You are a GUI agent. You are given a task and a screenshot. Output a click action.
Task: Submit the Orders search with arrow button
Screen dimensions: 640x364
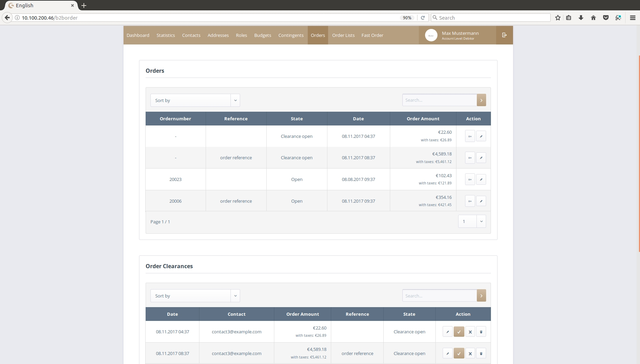pyautogui.click(x=481, y=100)
